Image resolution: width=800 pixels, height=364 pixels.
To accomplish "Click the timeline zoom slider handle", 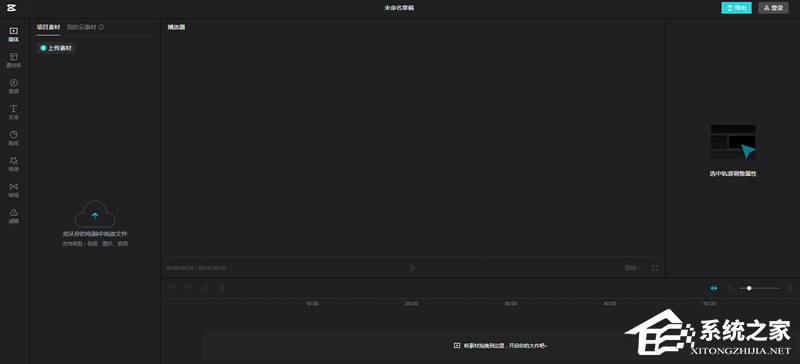I will point(749,288).
